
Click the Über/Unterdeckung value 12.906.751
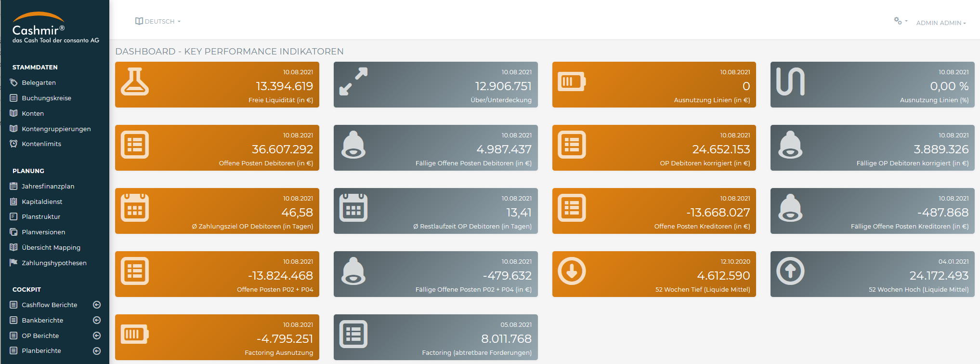coord(503,86)
